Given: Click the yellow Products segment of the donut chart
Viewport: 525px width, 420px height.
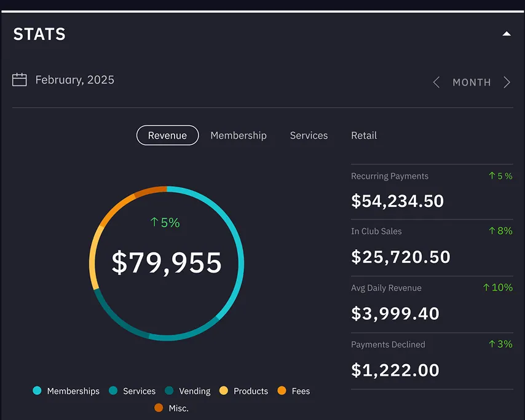Looking at the screenshot, I should (92, 257).
